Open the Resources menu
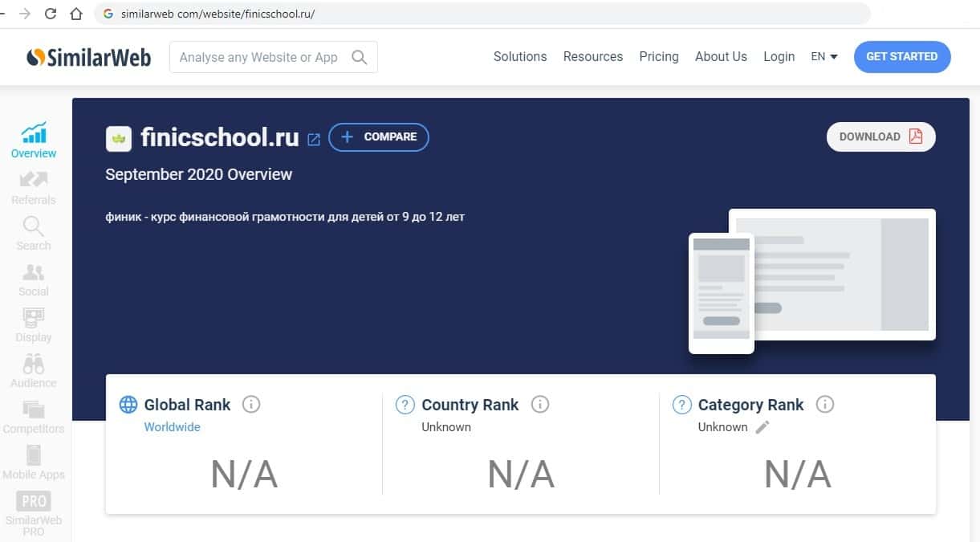Image resolution: width=980 pixels, height=542 pixels. [x=593, y=57]
